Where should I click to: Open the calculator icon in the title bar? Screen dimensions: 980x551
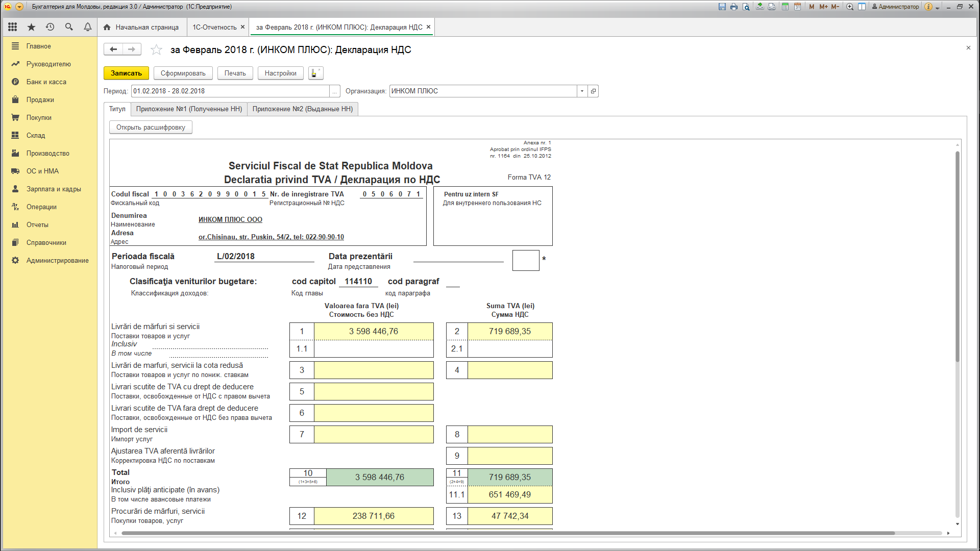(x=785, y=7)
